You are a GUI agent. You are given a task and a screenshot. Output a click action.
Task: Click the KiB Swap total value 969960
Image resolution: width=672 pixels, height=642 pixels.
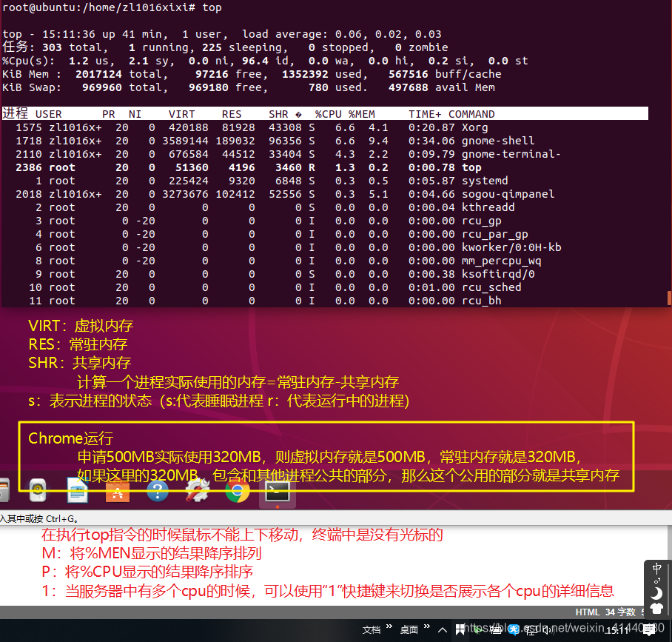pyautogui.click(x=102, y=87)
